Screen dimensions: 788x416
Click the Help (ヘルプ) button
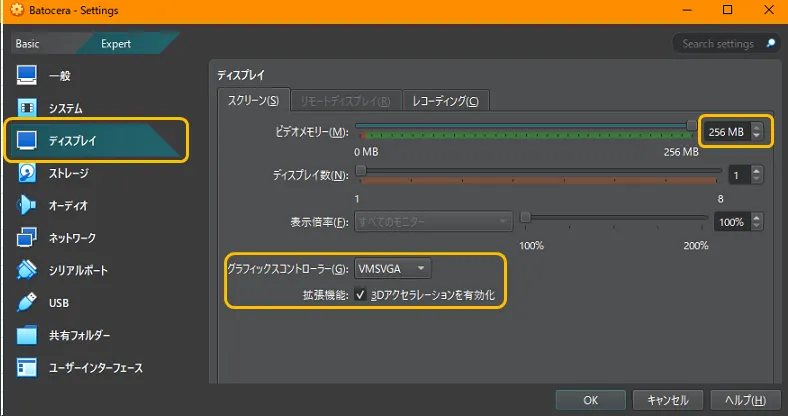745,399
